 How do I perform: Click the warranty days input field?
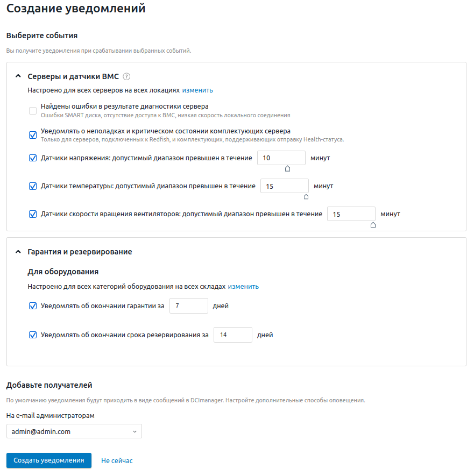coord(188,306)
